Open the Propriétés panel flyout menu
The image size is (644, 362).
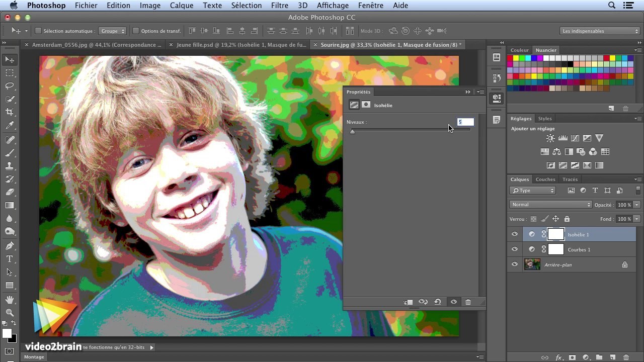coord(480,92)
